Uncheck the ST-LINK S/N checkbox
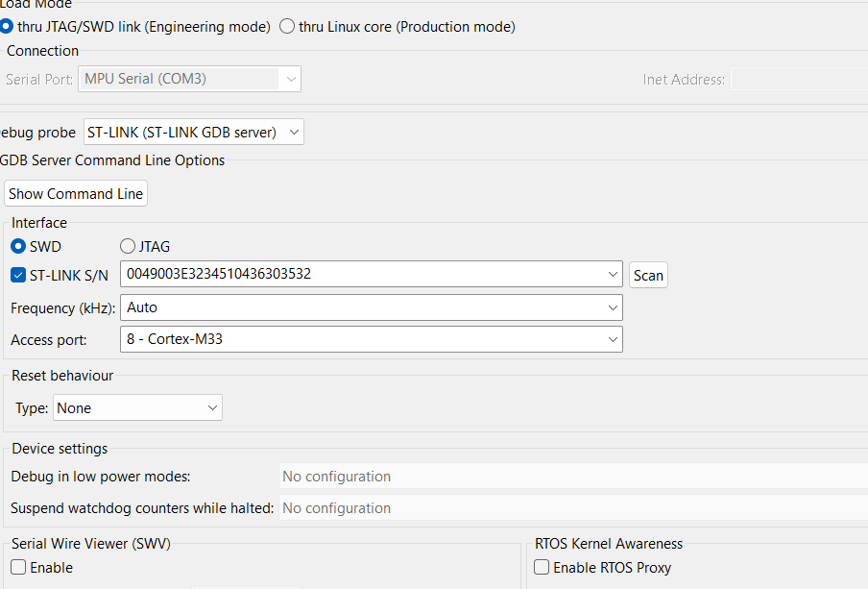This screenshot has width=868, height=589. [17, 275]
